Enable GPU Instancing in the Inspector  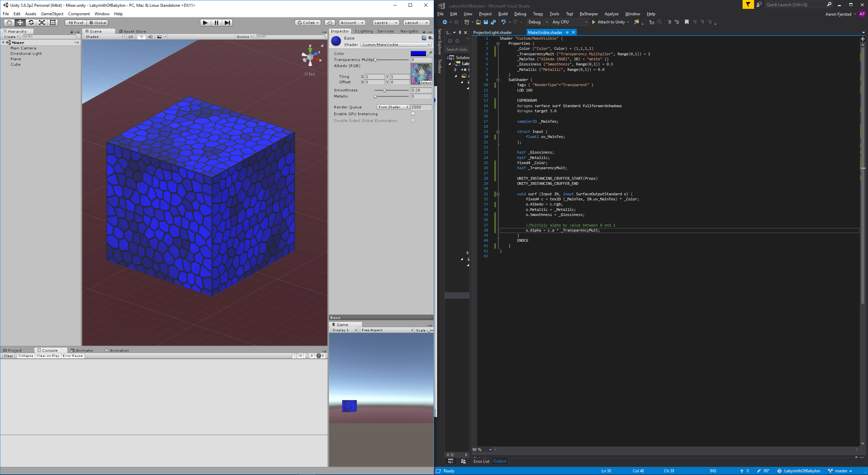(x=413, y=114)
